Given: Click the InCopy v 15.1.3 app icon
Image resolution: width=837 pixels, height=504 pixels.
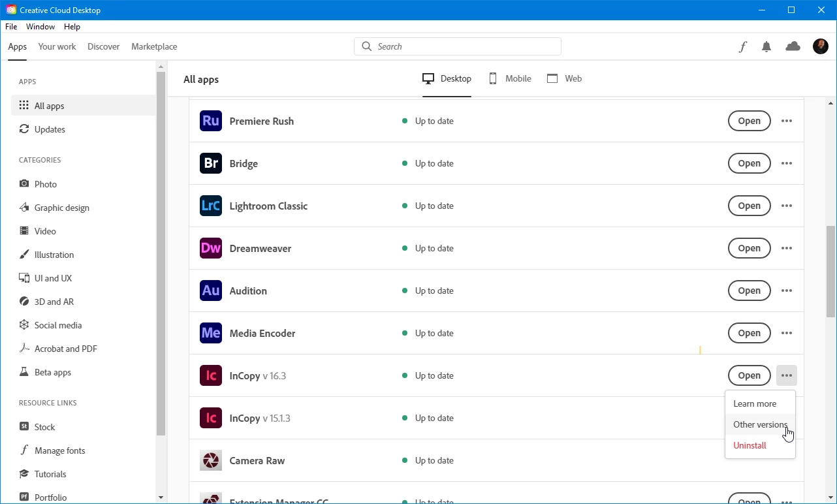Looking at the screenshot, I should (211, 418).
